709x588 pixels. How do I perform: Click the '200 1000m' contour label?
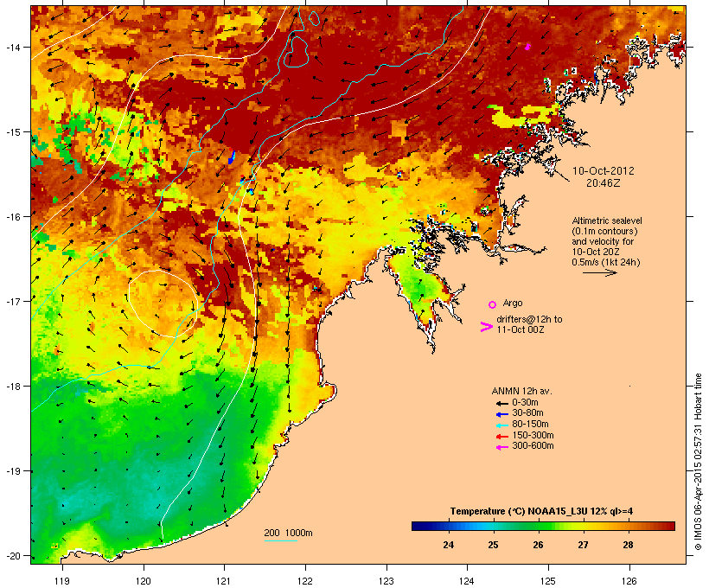click(x=288, y=533)
